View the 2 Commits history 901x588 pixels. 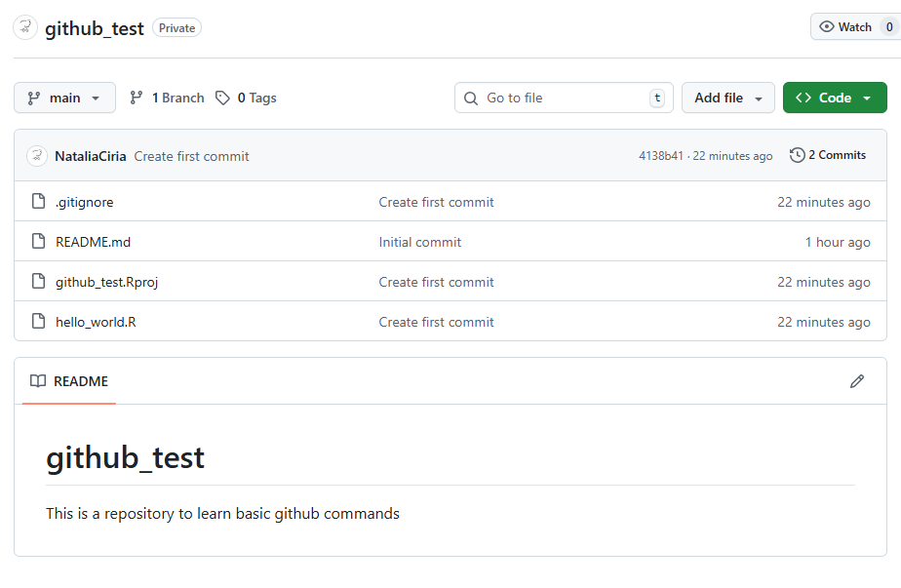coord(837,155)
